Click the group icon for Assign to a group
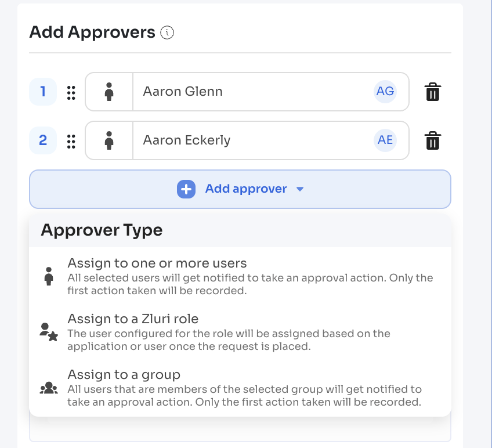Image resolution: width=492 pixels, height=448 pixels. [x=49, y=388]
